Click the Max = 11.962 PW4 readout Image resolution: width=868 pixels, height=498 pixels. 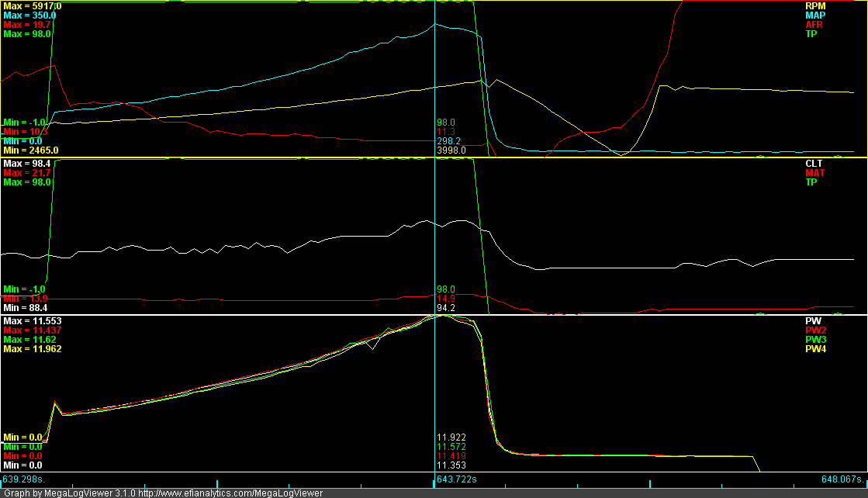pos(33,349)
